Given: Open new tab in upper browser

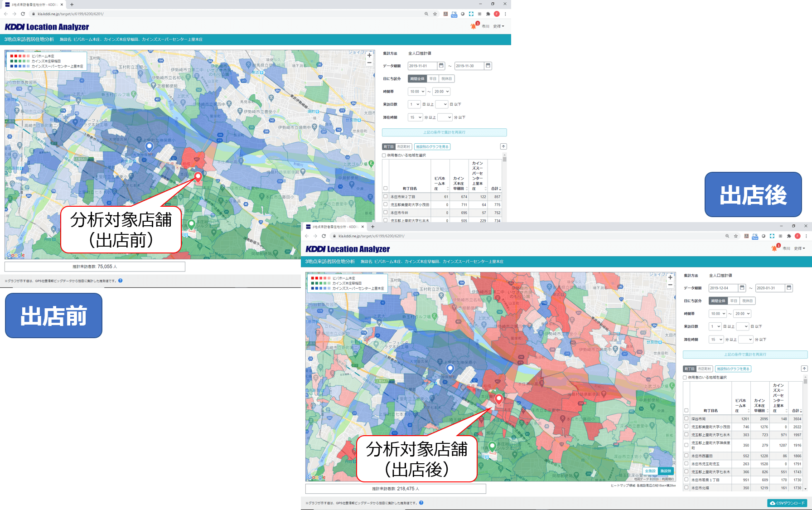Looking at the screenshot, I should (72, 5).
